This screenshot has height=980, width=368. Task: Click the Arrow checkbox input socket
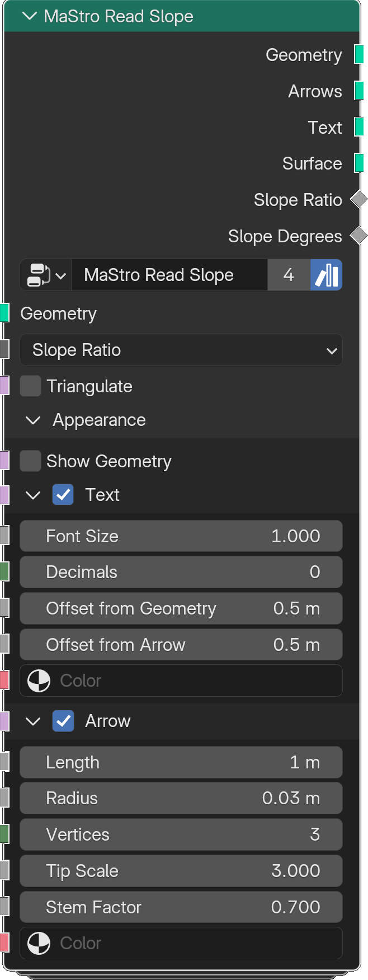click(x=4, y=721)
